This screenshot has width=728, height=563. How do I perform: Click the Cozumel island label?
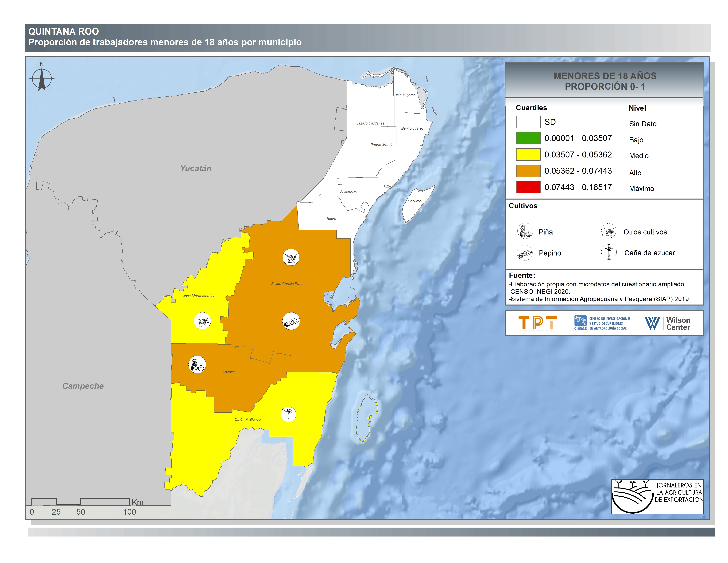tap(415, 201)
